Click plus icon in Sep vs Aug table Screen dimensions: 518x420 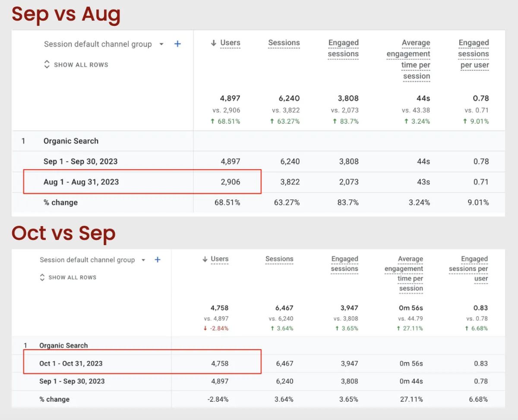[x=177, y=44]
